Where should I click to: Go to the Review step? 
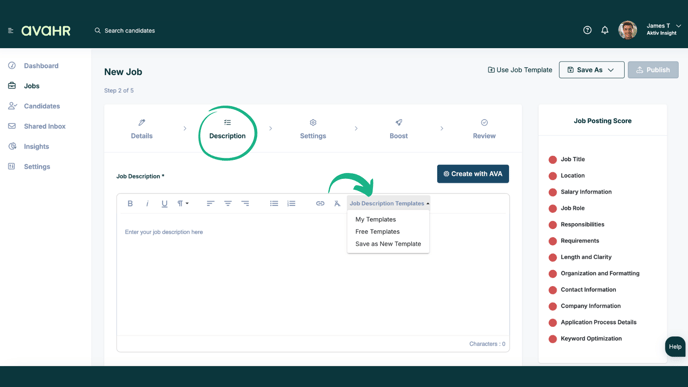(484, 129)
